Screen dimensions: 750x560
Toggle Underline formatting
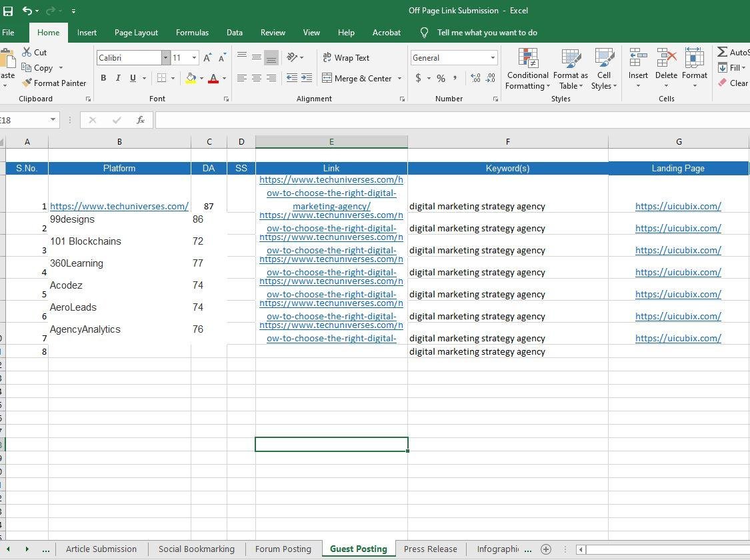tap(133, 78)
